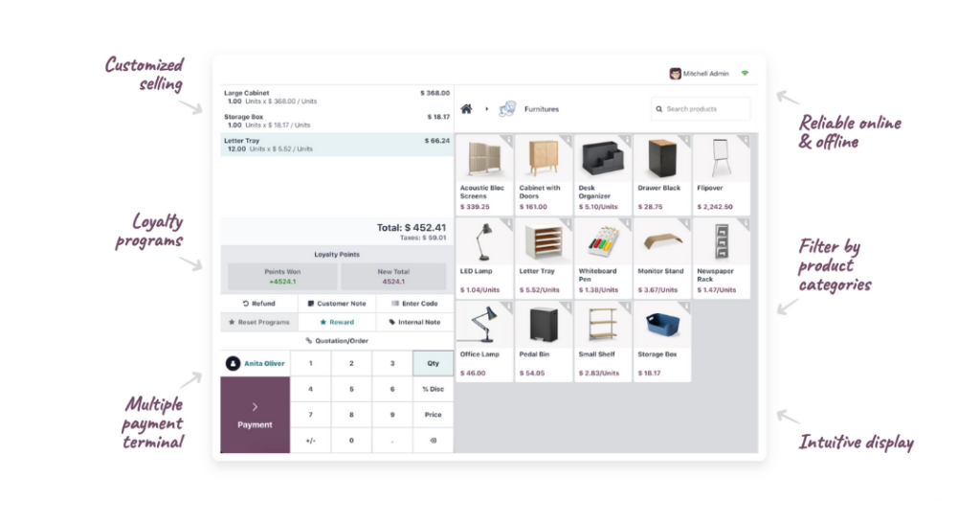The height and width of the screenshot is (523, 980).
Task: Open Quotation/Order
Action: click(x=337, y=341)
